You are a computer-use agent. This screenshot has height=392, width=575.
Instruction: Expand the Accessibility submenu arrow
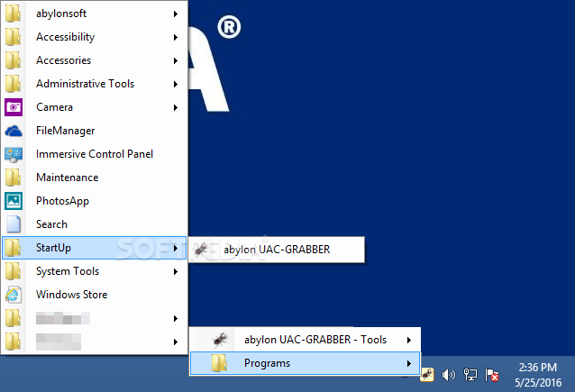pyautogui.click(x=176, y=38)
